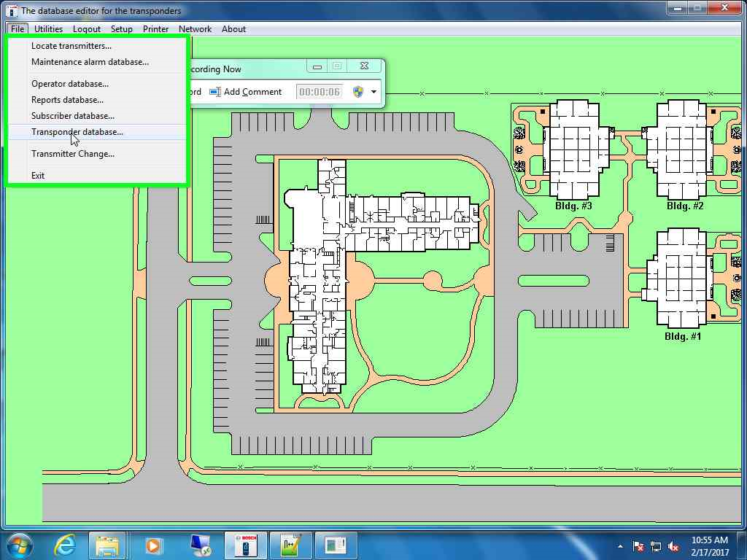Select Subscriber database menu item
747x560 pixels.
pyautogui.click(x=73, y=116)
